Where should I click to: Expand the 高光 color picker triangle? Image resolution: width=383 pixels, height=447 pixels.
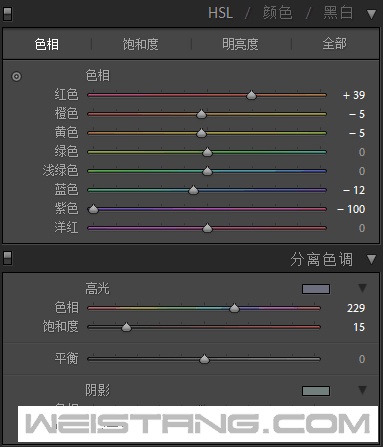coord(362,288)
